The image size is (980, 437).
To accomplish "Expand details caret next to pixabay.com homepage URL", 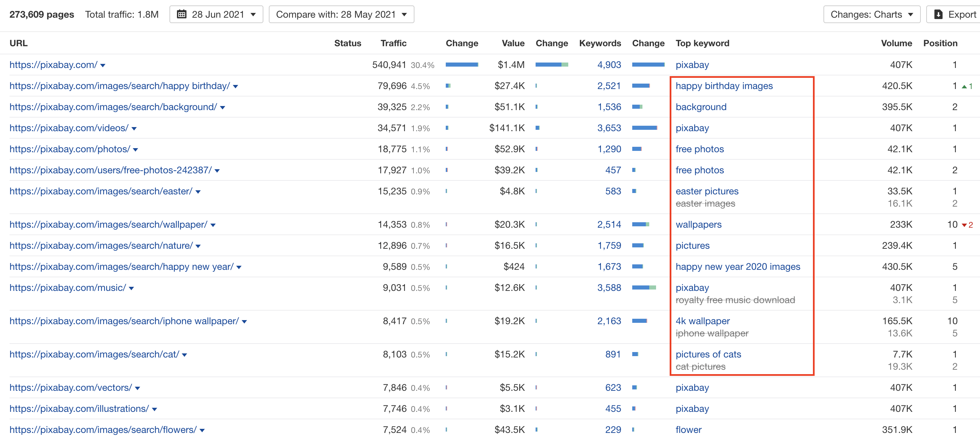I will click(x=102, y=65).
